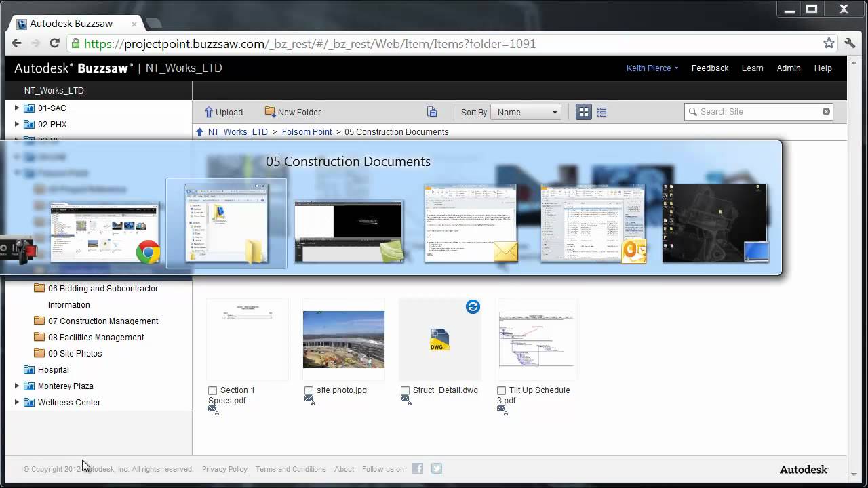Screen dimensions: 868x488
Task: Click the Upload button label
Action: pos(229,112)
